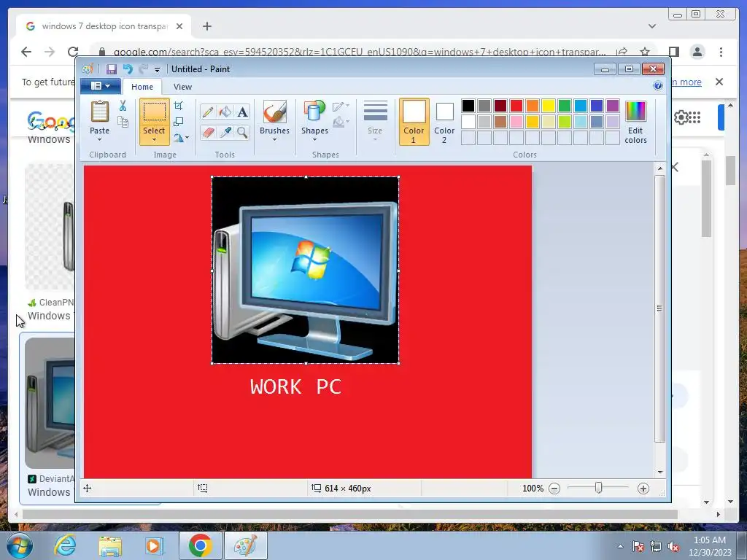Image resolution: width=747 pixels, height=560 pixels.
Task: Click the Paste clipboard icon
Action: [99, 112]
